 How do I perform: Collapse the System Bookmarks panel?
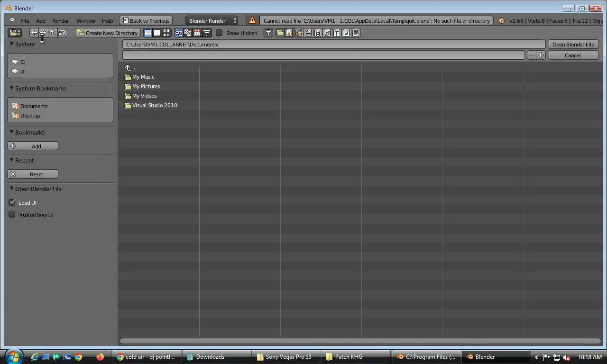point(12,88)
